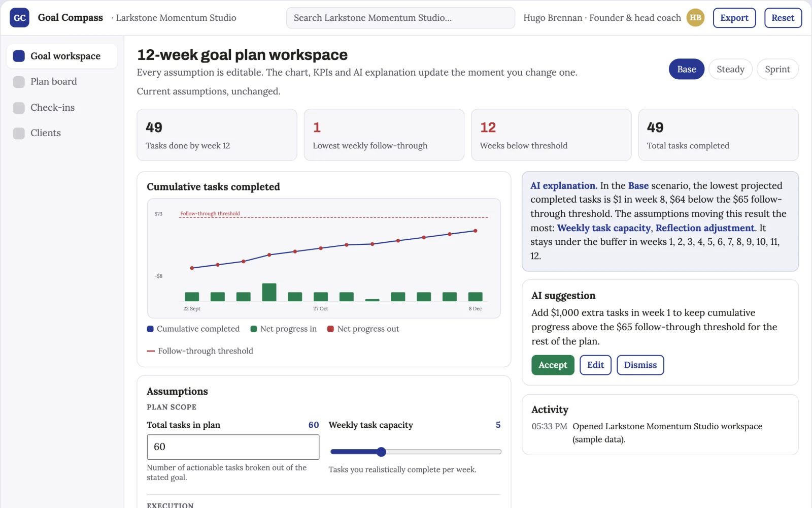Click the Cumulative tasks completed heading
Screen dimensions: 812x508
[x=213, y=187]
